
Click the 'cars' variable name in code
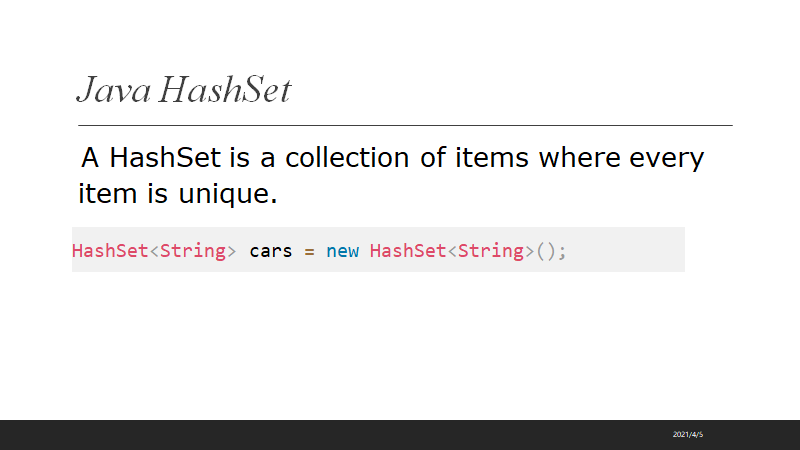click(x=271, y=250)
